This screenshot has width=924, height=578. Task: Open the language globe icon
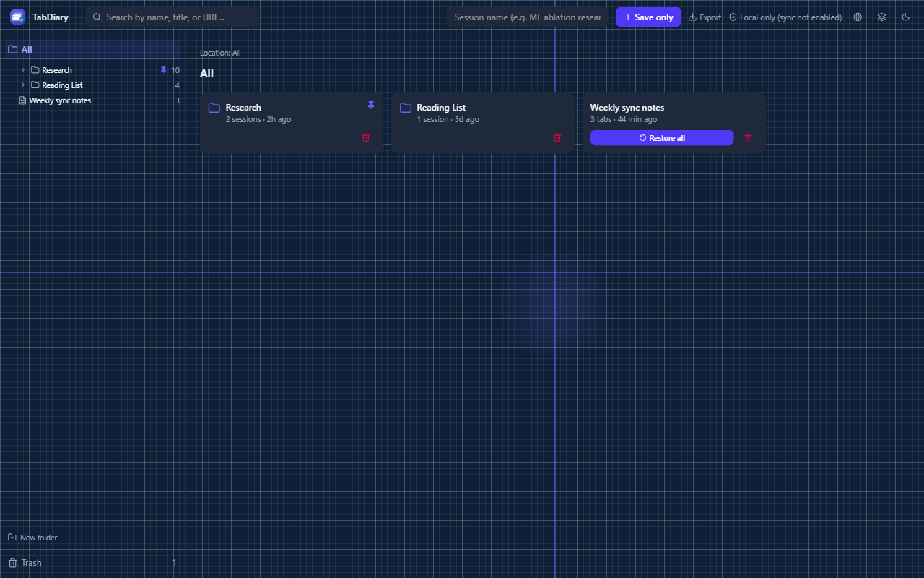coord(858,17)
